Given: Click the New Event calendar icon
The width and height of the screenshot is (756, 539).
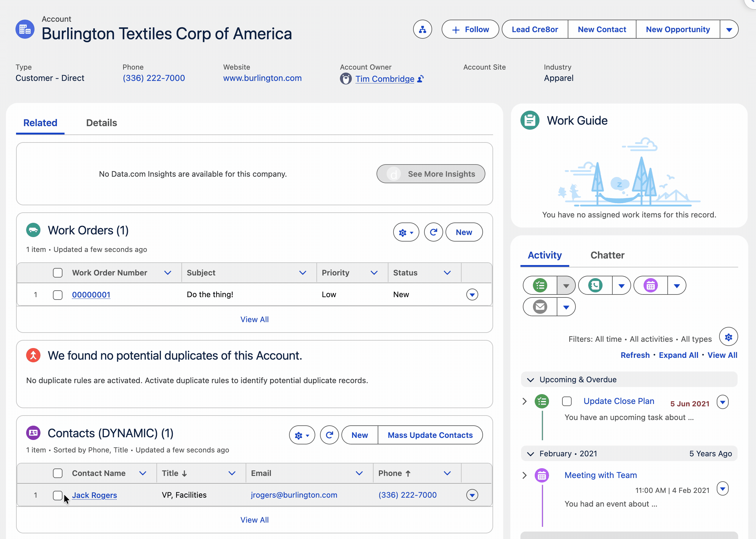Looking at the screenshot, I should pos(650,286).
